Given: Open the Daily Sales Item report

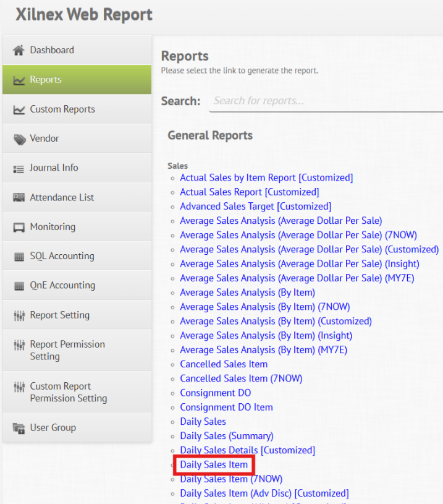Looking at the screenshot, I should coord(214,464).
